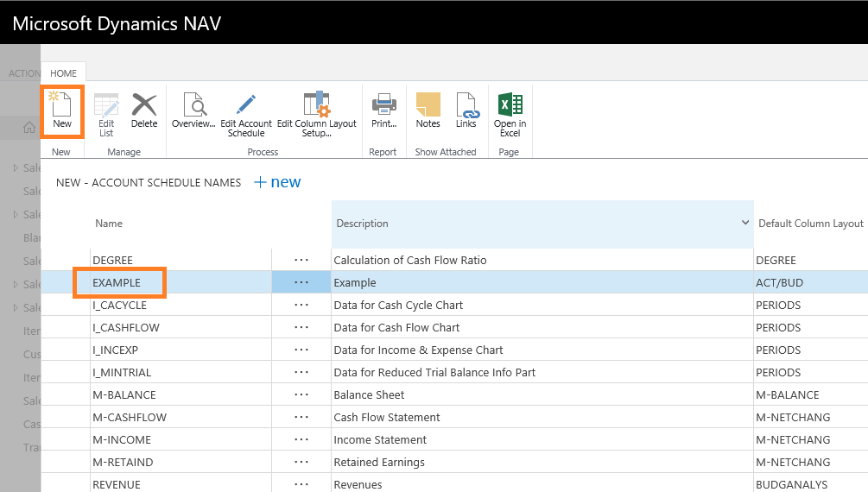Open ellipsis menu for M-BALANCE row

point(301,394)
